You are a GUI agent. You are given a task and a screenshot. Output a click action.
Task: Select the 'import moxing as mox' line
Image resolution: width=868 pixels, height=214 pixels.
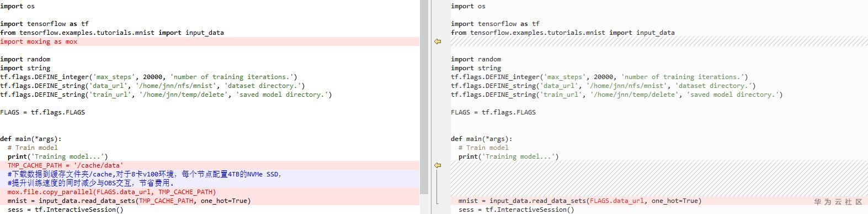click(x=210, y=41)
